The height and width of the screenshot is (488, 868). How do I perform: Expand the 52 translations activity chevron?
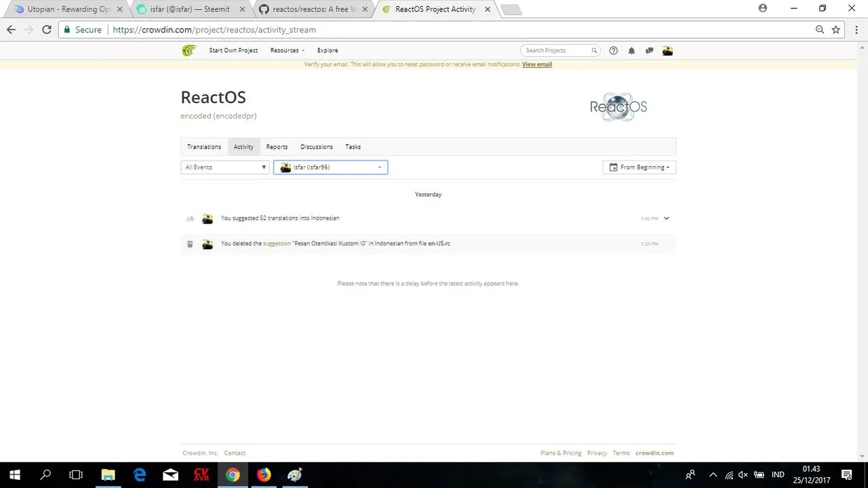(667, 218)
